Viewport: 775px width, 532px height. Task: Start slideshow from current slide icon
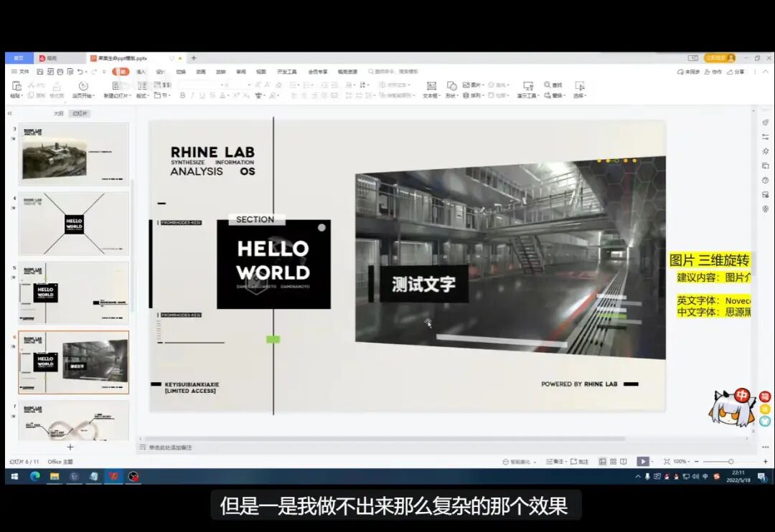(83, 86)
